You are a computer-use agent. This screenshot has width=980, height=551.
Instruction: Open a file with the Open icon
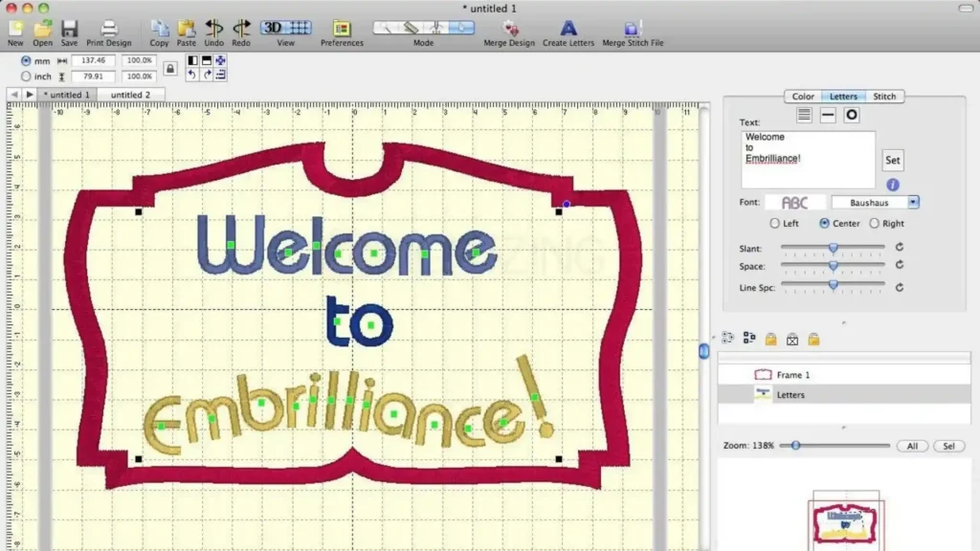42,28
